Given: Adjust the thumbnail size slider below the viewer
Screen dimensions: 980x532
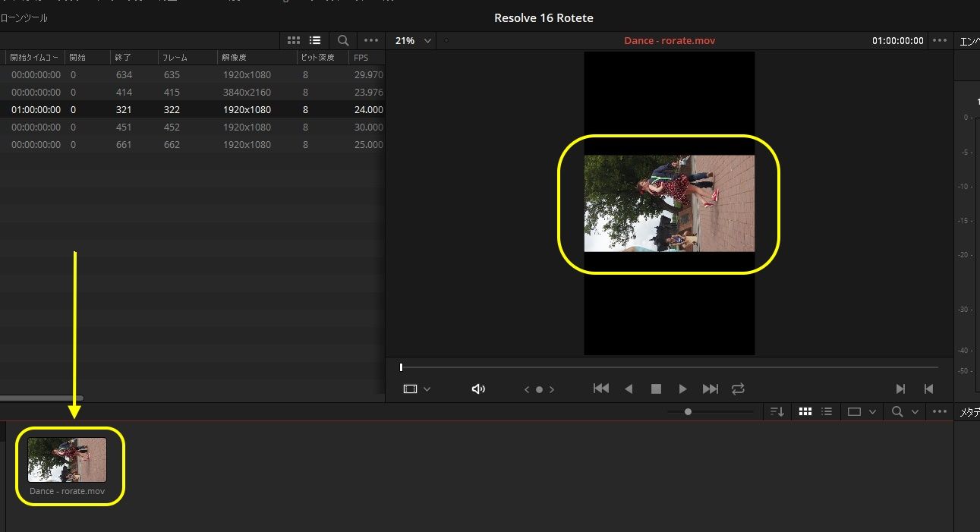Looking at the screenshot, I should pyautogui.click(x=688, y=411).
